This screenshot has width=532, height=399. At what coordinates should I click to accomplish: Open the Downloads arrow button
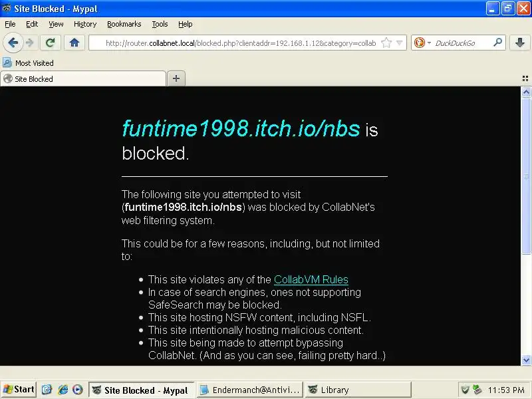pos(520,43)
